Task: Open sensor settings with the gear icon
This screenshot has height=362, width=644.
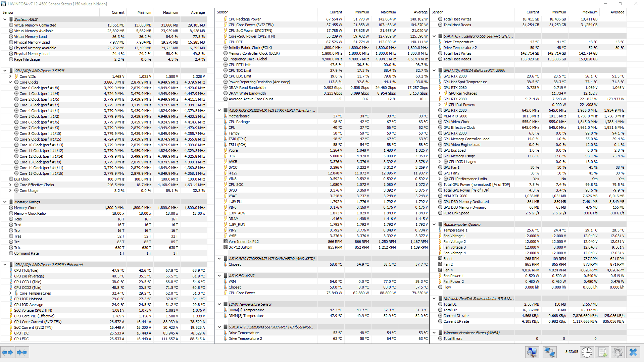Action: coord(618,352)
